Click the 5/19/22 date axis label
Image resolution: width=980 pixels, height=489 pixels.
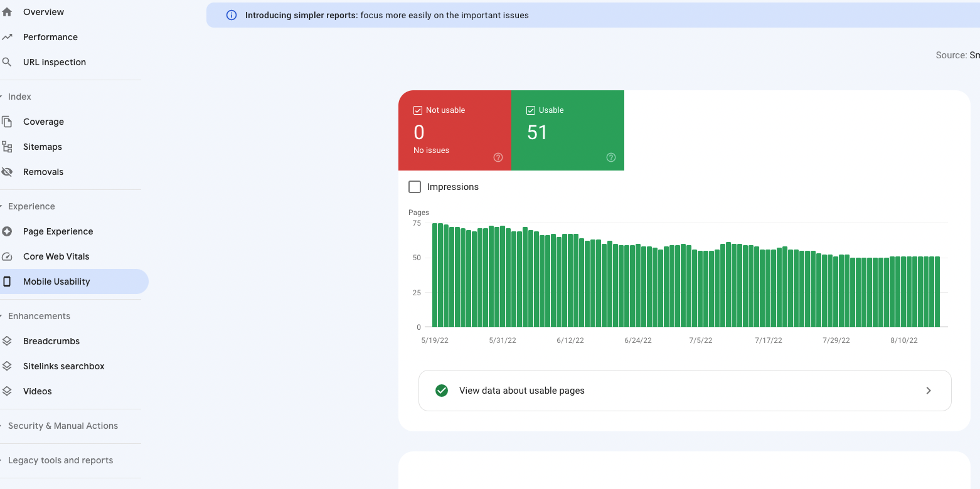pos(435,340)
